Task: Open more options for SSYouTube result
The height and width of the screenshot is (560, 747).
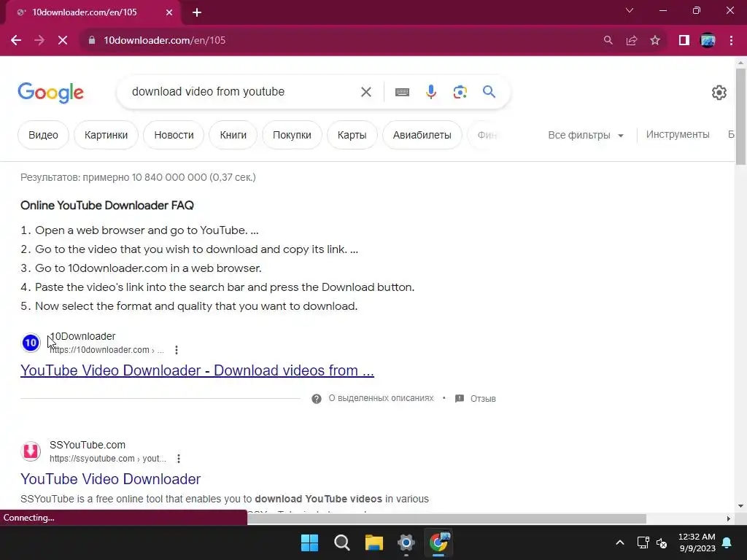Action: click(x=179, y=459)
